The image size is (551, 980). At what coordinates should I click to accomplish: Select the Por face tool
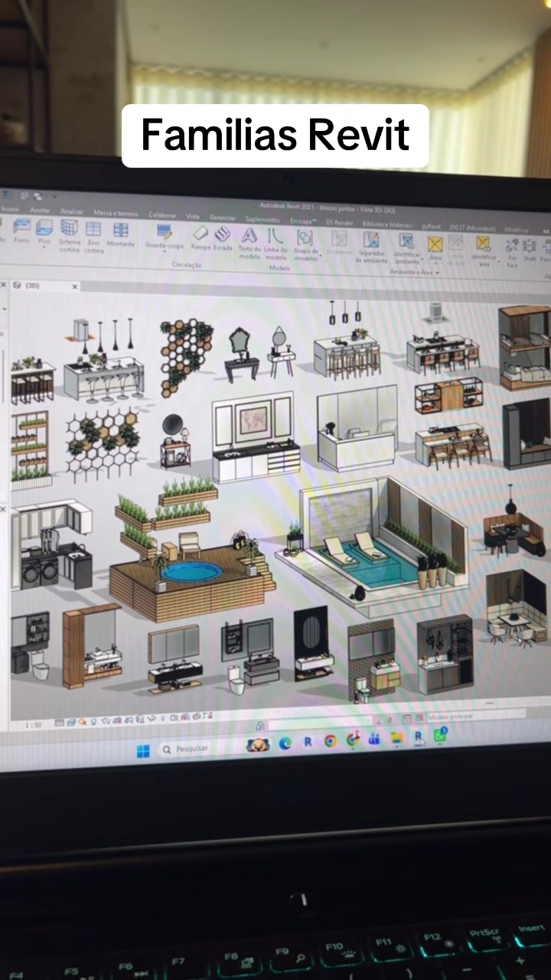coord(512,252)
